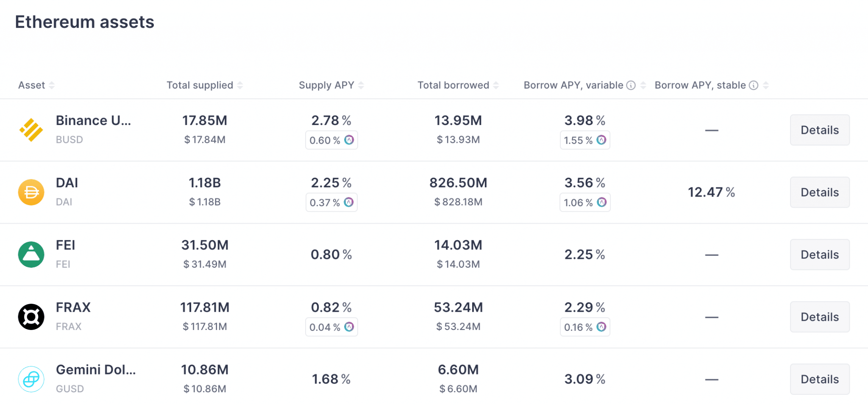Click the 53.24M FRAX total borrowed
868x405 pixels.
(458, 308)
